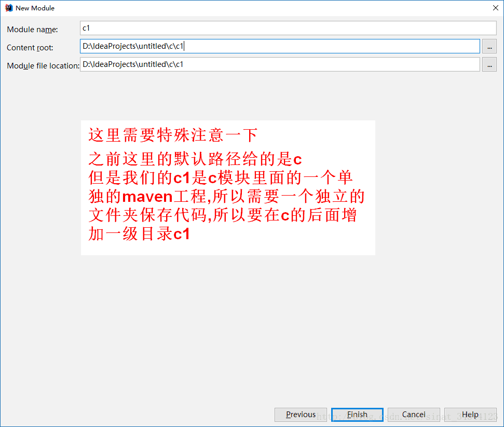Click the "Module name:" label
Screen dimensions: 504x427
click(34, 30)
